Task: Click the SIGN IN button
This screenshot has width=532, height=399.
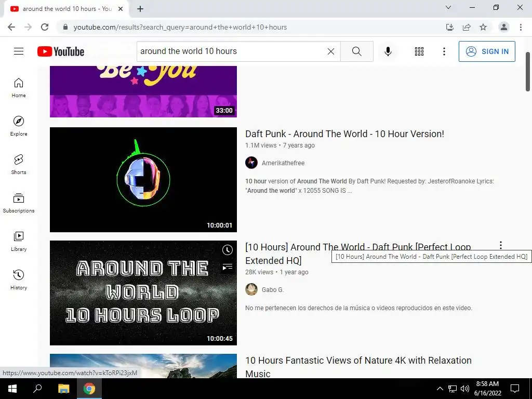Action: 487,51
